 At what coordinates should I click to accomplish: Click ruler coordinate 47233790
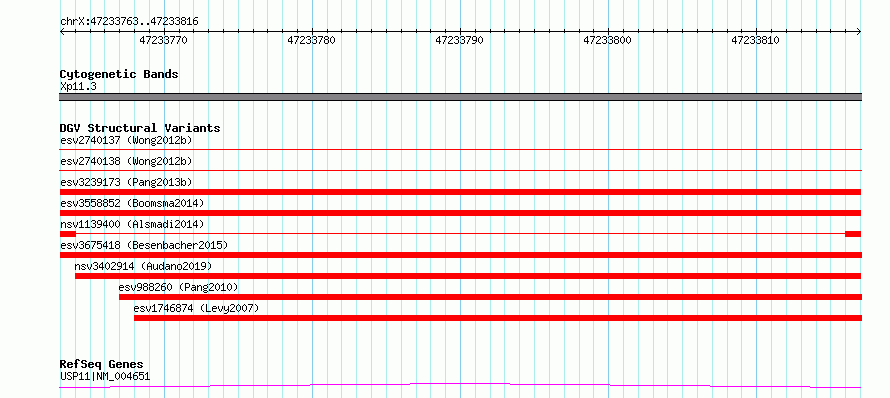460,40
